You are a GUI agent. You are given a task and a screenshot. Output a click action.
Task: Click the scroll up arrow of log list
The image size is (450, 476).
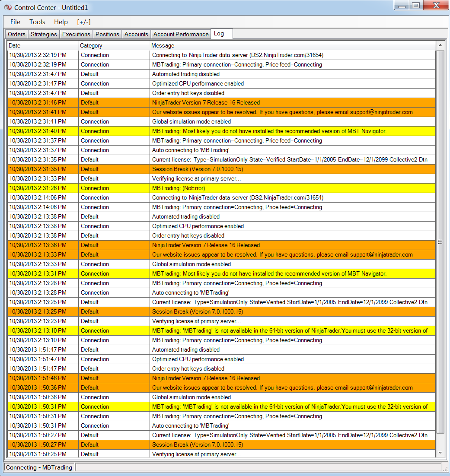point(440,45)
